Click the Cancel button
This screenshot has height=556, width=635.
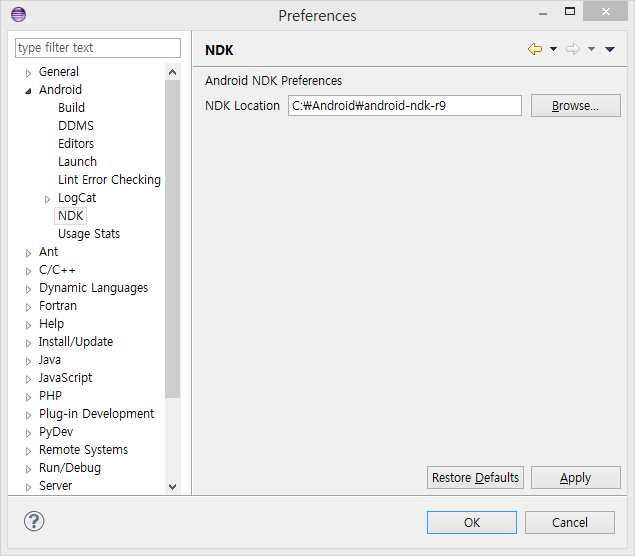(x=569, y=522)
